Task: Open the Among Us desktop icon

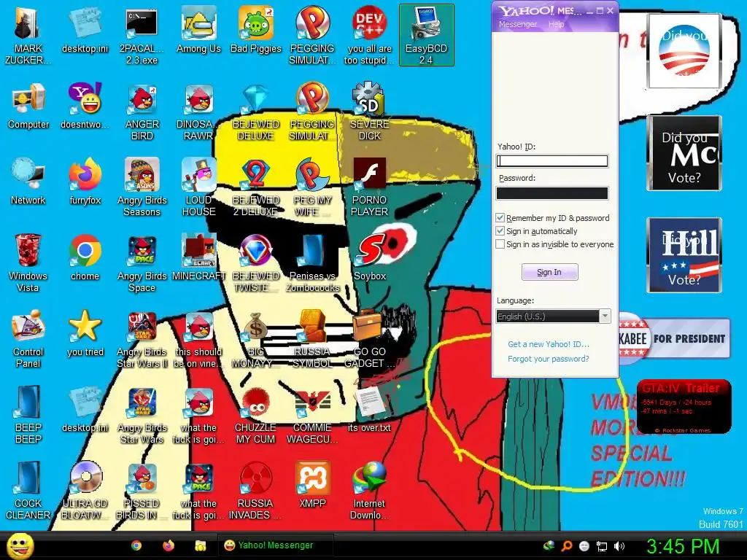Action: [x=198, y=31]
